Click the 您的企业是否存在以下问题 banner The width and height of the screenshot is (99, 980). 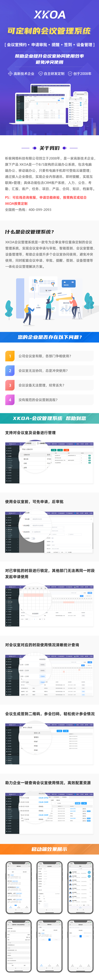pos(49,337)
